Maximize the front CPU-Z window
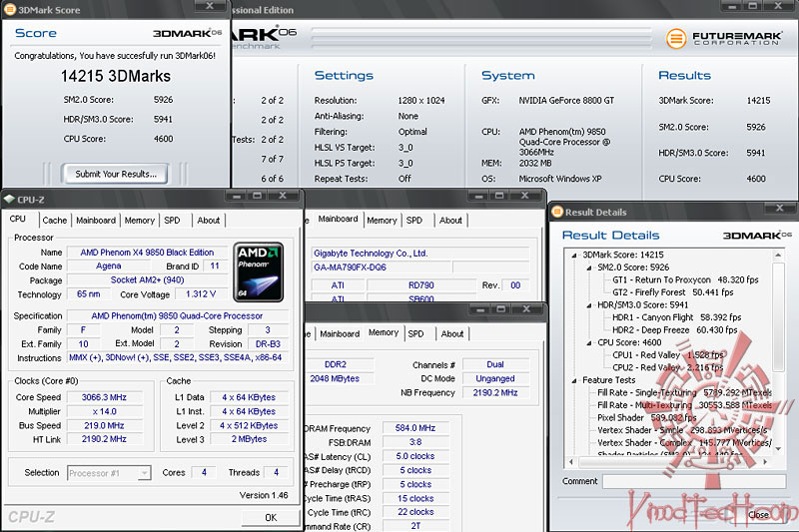 point(258,196)
